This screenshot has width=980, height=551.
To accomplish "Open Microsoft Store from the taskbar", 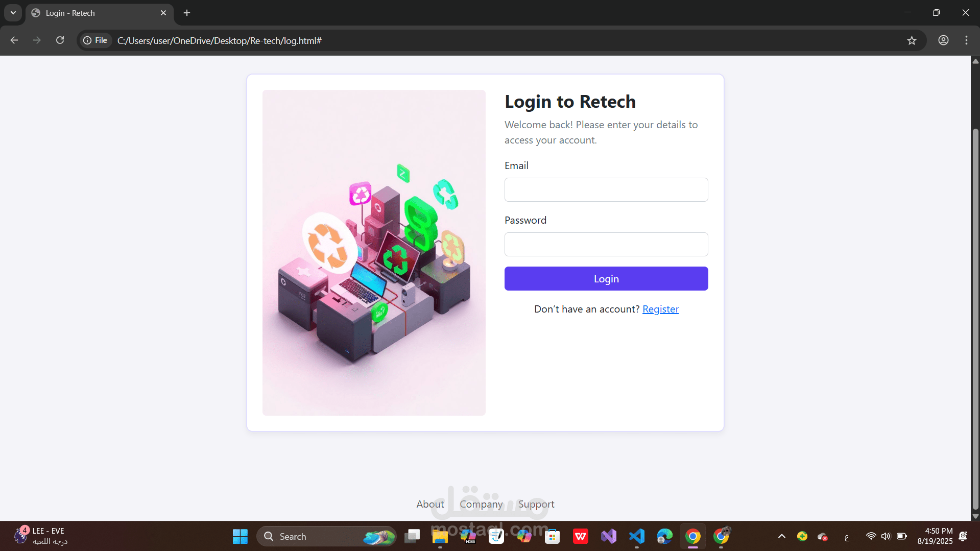I will 552,536.
